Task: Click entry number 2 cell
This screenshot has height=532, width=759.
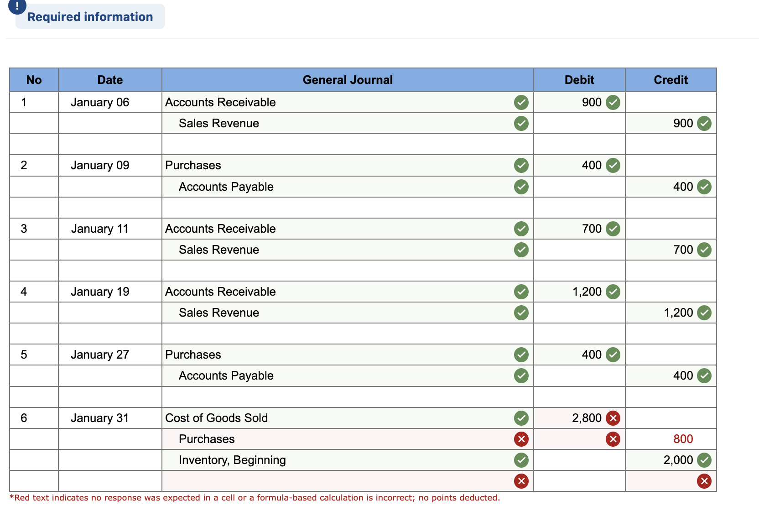Action: pos(34,165)
